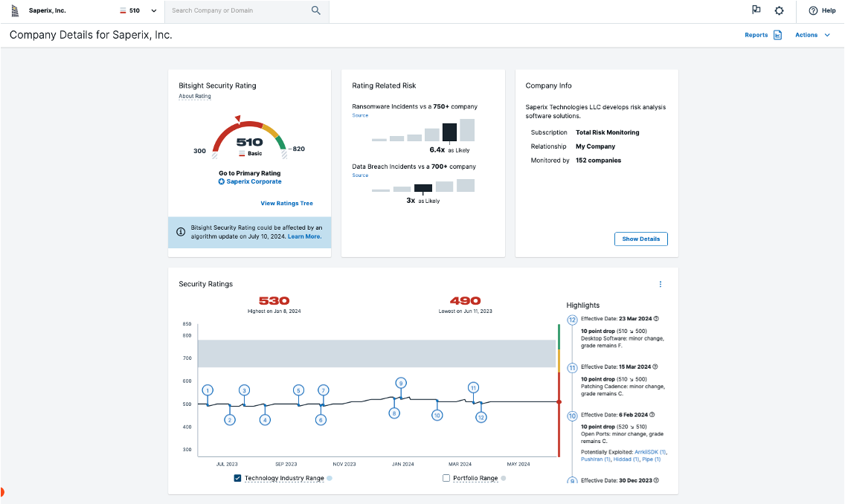
Task: Select chart event marker 8
Action: coord(394,413)
